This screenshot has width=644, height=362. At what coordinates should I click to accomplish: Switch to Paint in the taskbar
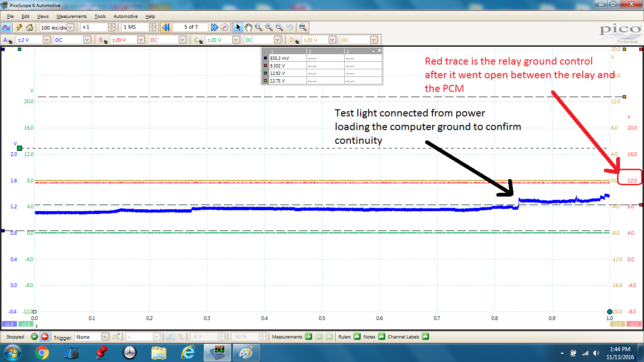coord(246,353)
